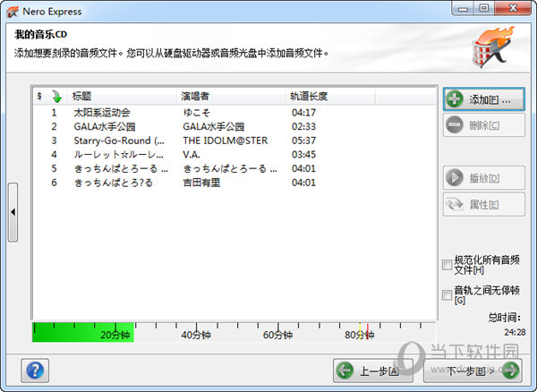The height and width of the screenshot is (392, 537).
Task: Toggle no pause between tracks checkbox
Action: coord(447,294)
